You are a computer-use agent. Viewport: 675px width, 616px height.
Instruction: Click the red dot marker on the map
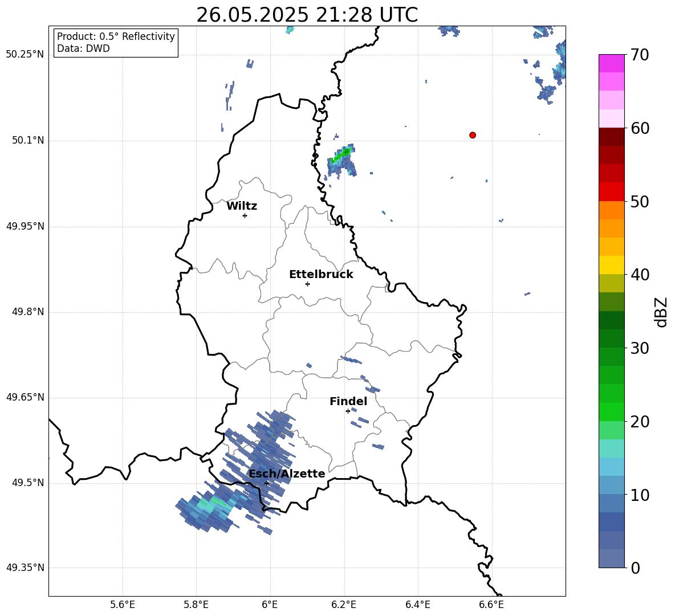(x=473, y=135)
